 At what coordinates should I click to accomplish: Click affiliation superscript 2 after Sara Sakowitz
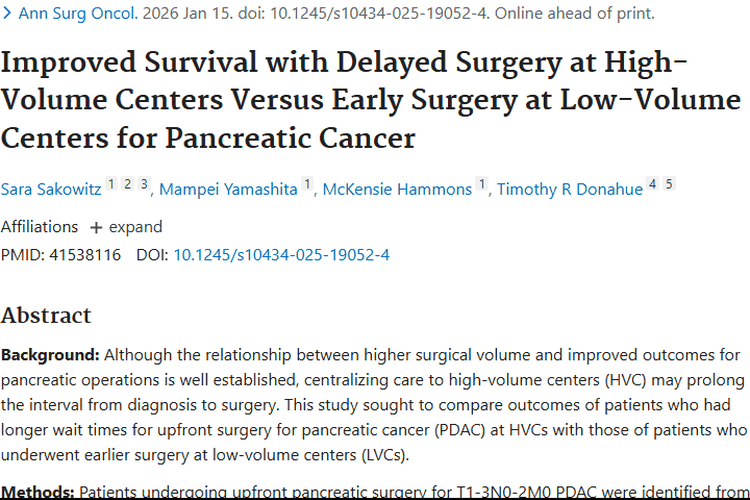pyautogui.click(x=128, y=184)
